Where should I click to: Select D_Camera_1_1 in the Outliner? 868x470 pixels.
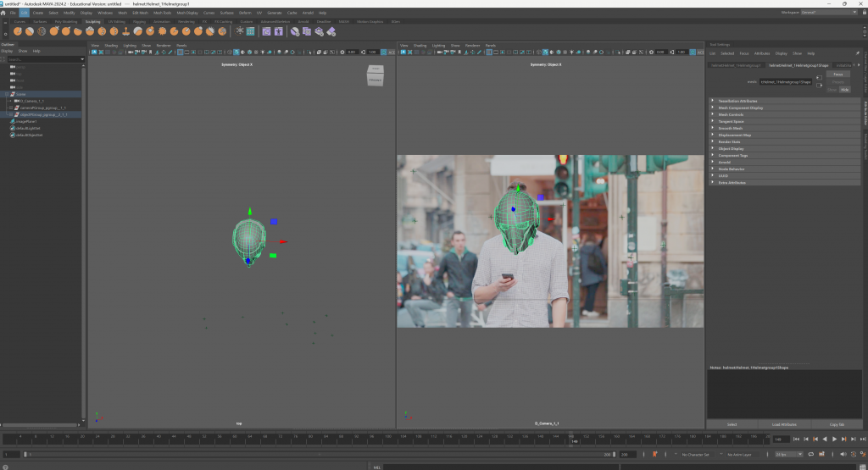click(x=32, y=101)
